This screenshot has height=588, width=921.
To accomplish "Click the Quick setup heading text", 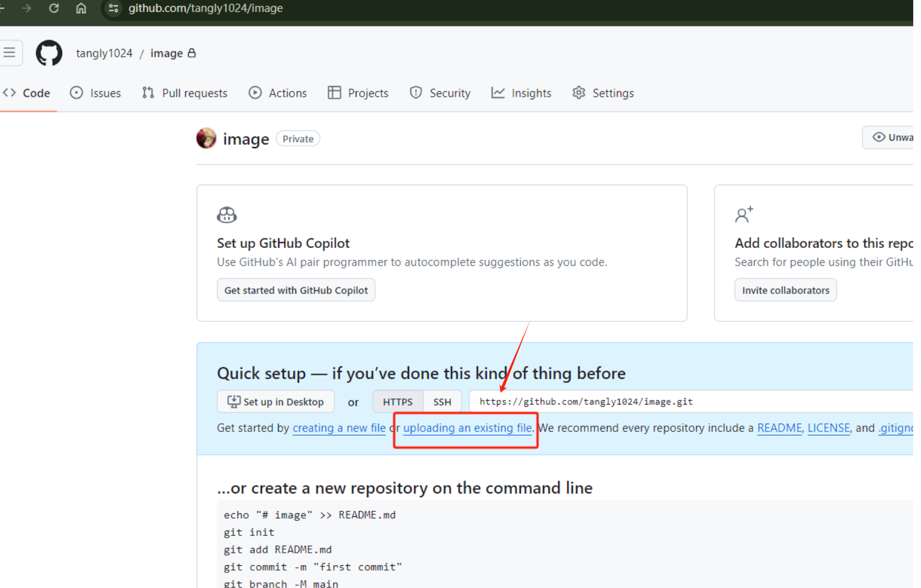I will click(x=421, y=373).
